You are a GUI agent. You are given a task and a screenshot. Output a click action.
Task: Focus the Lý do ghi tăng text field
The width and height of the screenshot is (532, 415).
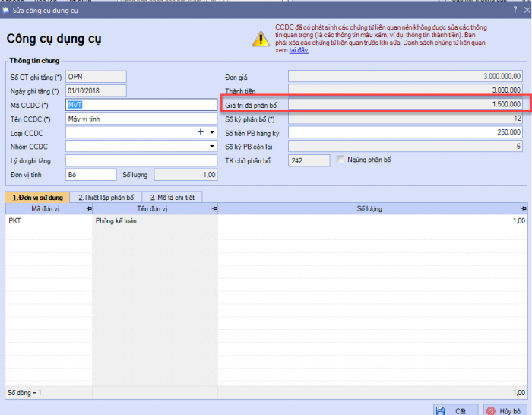click(x=141, y=160)
